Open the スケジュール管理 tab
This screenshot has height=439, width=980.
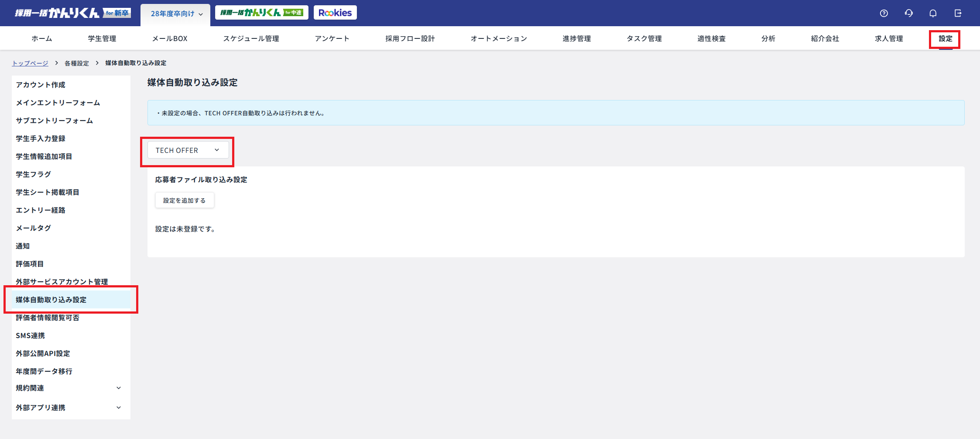[x=251, y=38]
